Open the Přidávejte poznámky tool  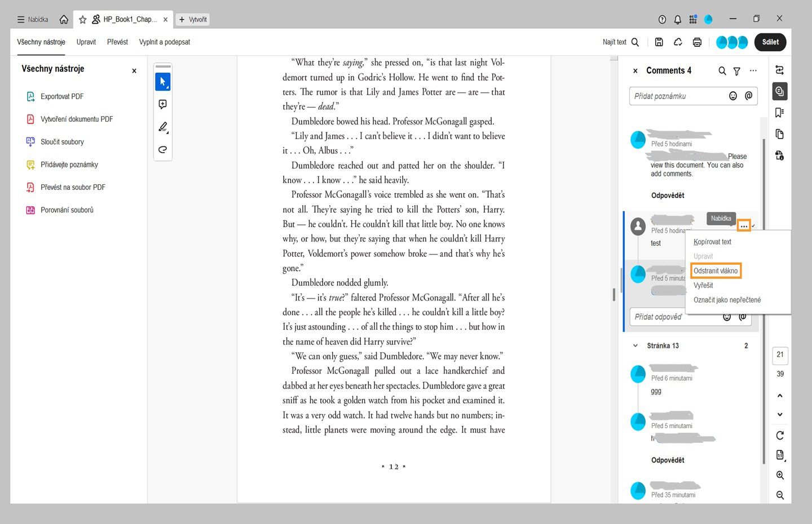[62, 165]
